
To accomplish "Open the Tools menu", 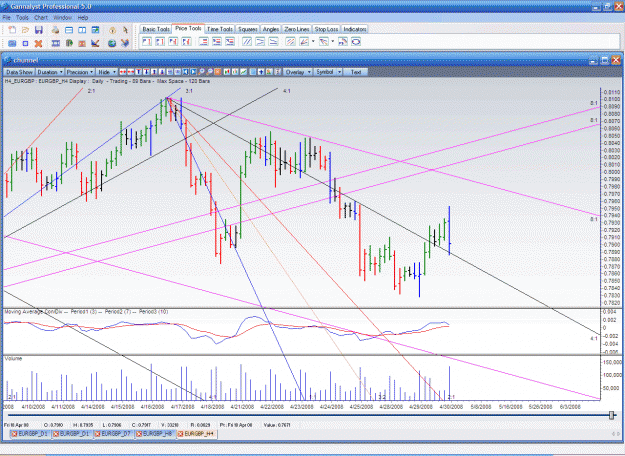I will [22, 18].
